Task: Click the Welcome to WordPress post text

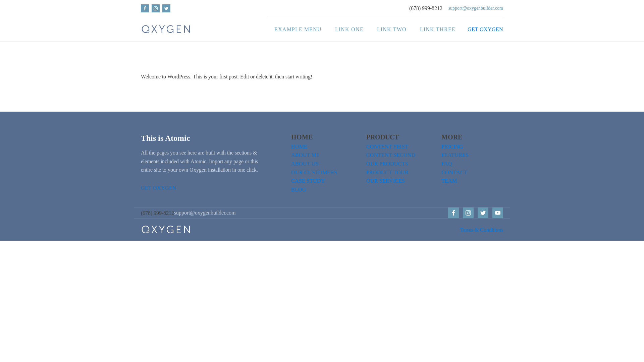Action: pos(226,77)
